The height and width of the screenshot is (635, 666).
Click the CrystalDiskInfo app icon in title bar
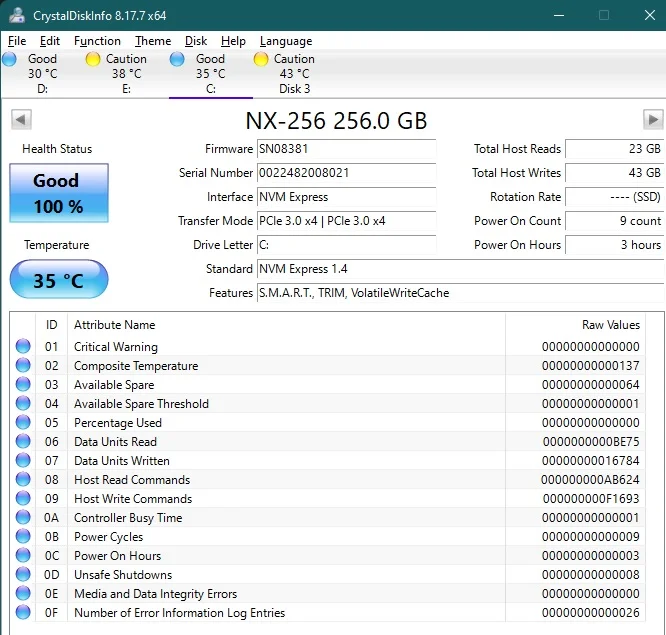[17, 15]
